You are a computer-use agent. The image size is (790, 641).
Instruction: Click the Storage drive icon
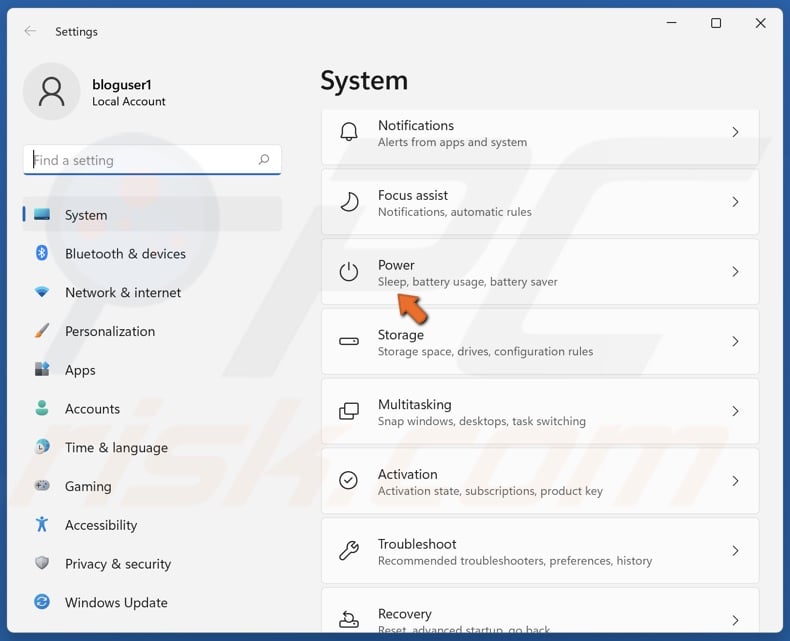click(349, 341)
